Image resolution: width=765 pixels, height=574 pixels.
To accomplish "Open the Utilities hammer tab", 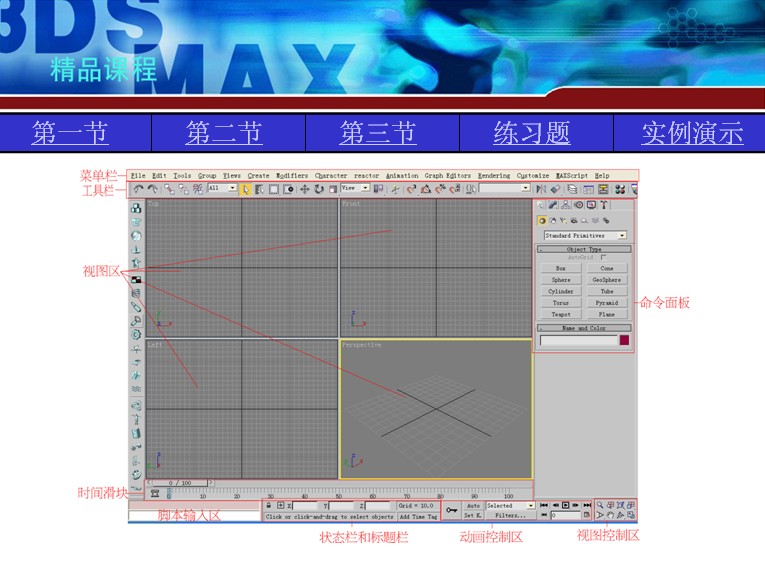I will (604, 205).
